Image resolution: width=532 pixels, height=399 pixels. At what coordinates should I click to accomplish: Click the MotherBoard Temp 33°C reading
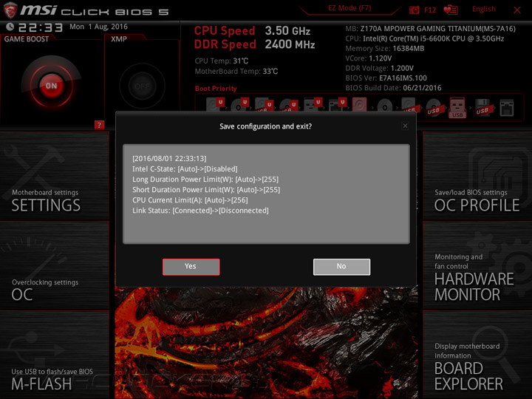coord(236,71)
